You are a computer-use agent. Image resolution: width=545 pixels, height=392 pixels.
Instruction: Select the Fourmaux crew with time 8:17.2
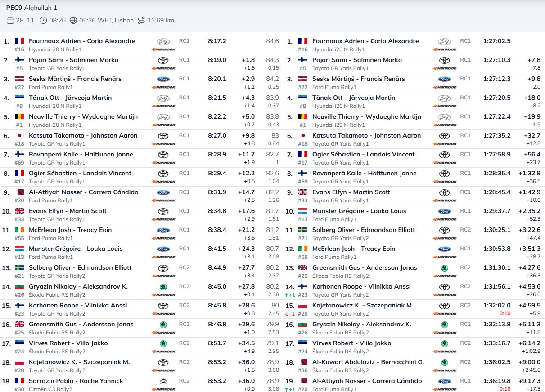click(82, 41)
